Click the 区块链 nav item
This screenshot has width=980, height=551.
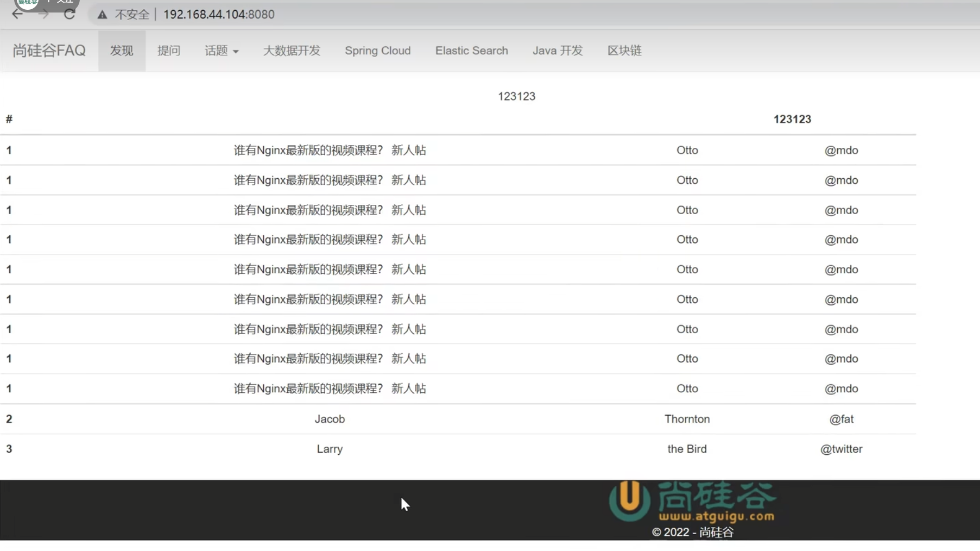(x=624, y=51)
